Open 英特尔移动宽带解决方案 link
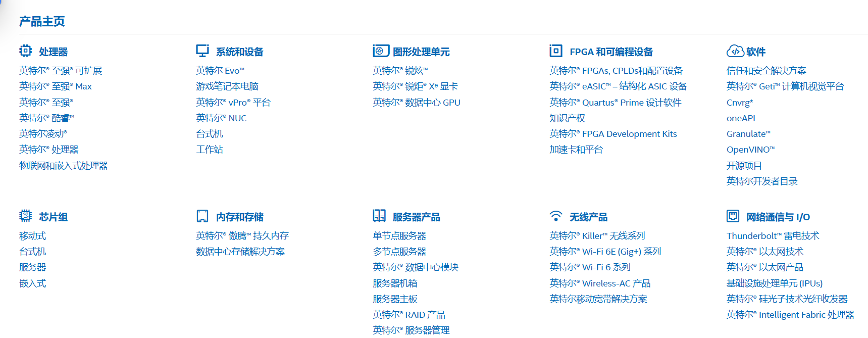 coord(598,299)
